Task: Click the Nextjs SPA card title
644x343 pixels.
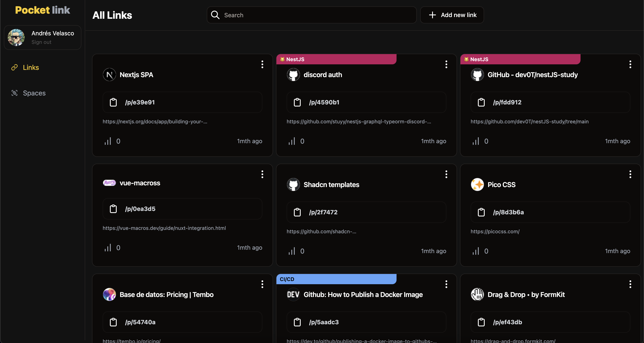Action: point(137,75)
